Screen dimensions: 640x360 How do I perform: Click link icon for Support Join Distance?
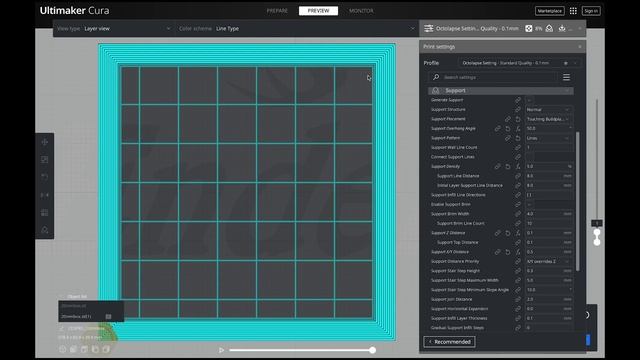pyautogui.click(x=518, y=299)
